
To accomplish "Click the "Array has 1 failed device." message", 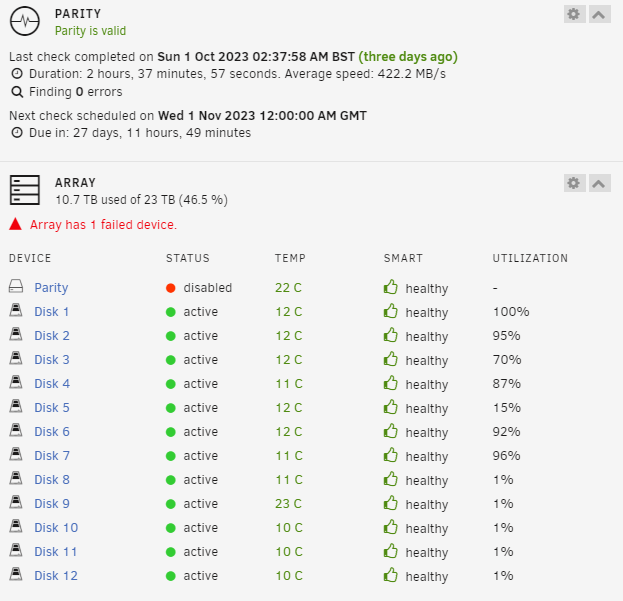I will [103, 225].
